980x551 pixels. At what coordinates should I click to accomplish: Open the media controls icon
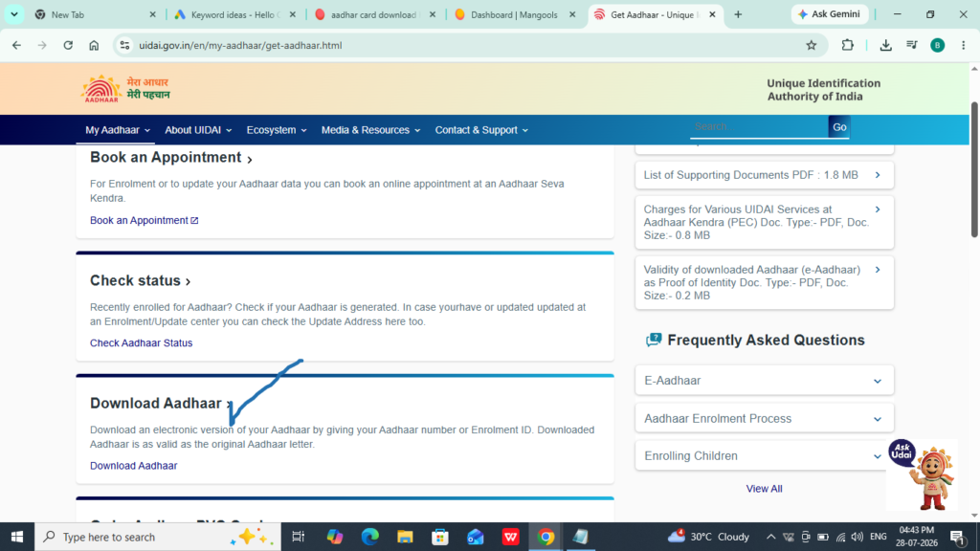[x=912, y=45]
